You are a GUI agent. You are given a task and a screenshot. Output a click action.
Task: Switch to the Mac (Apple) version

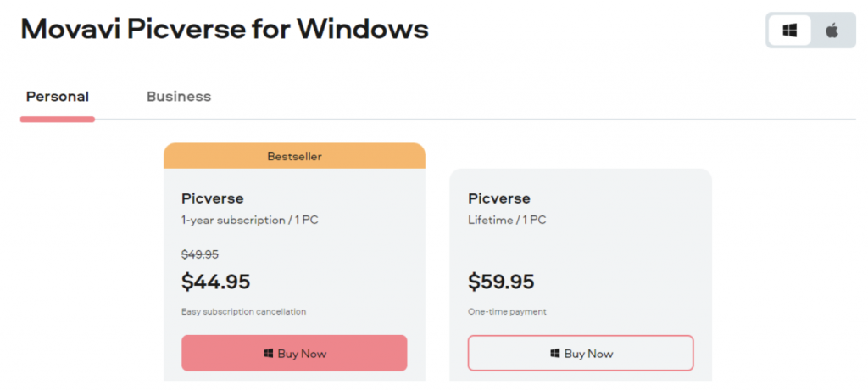[x=832, y=31]
